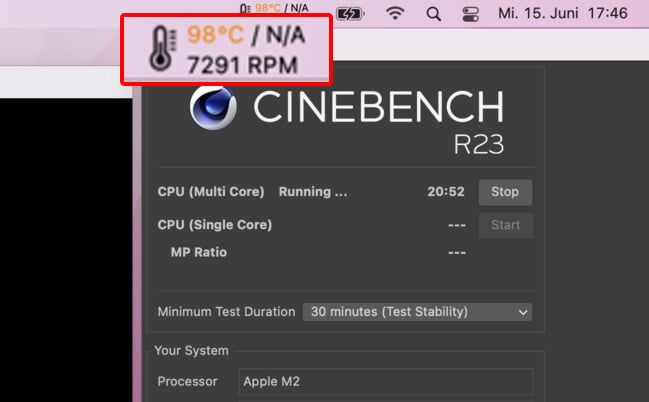The width and height of the screenshot is (649, 402).
Task: Open Control Center icon in menu bar
Action: coord(471,14)
